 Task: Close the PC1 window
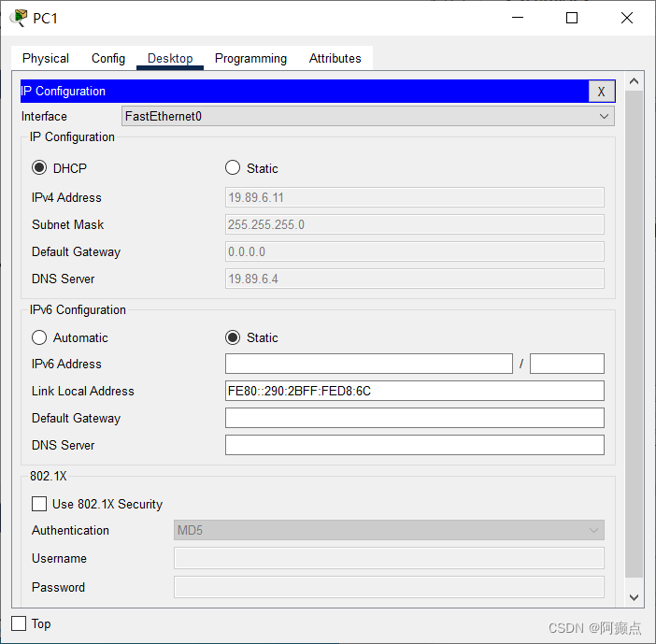tap(627, 18)
